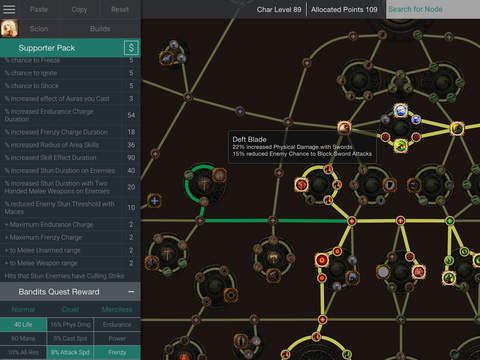Viewport: 480px width, 360px height.
Task: Click the large red orb notable node
Action: 322,260
